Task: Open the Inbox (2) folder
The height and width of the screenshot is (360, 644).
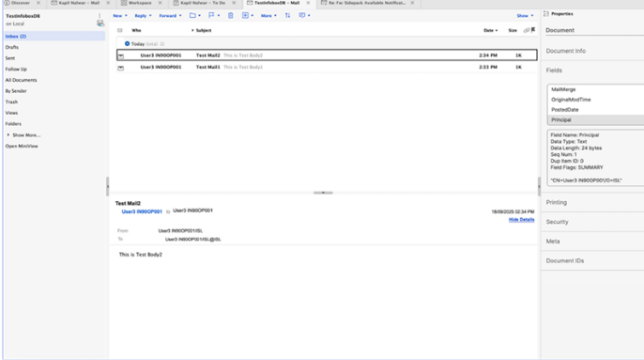Action: [16, 37]
